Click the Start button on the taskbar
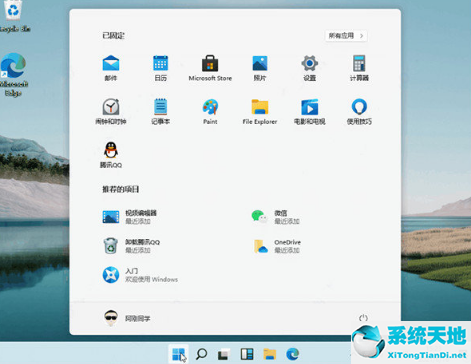 pyautogui.click(x=178, y=354)
